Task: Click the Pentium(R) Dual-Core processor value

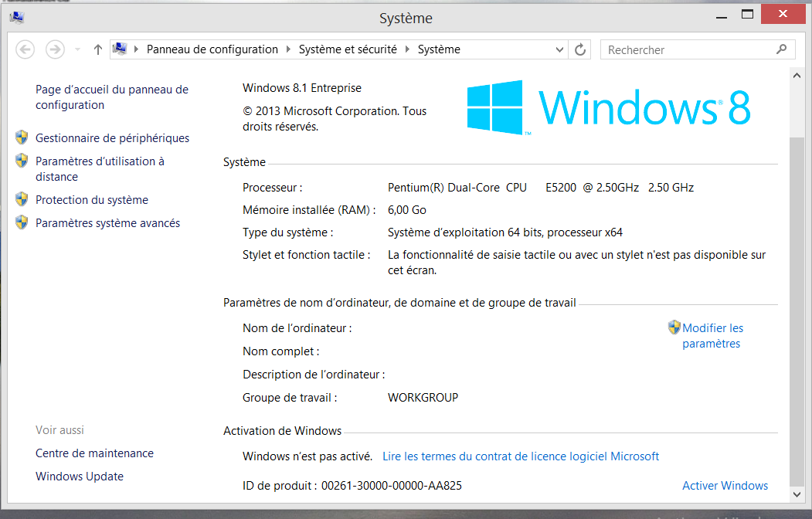Action: (x=541, y=188)
